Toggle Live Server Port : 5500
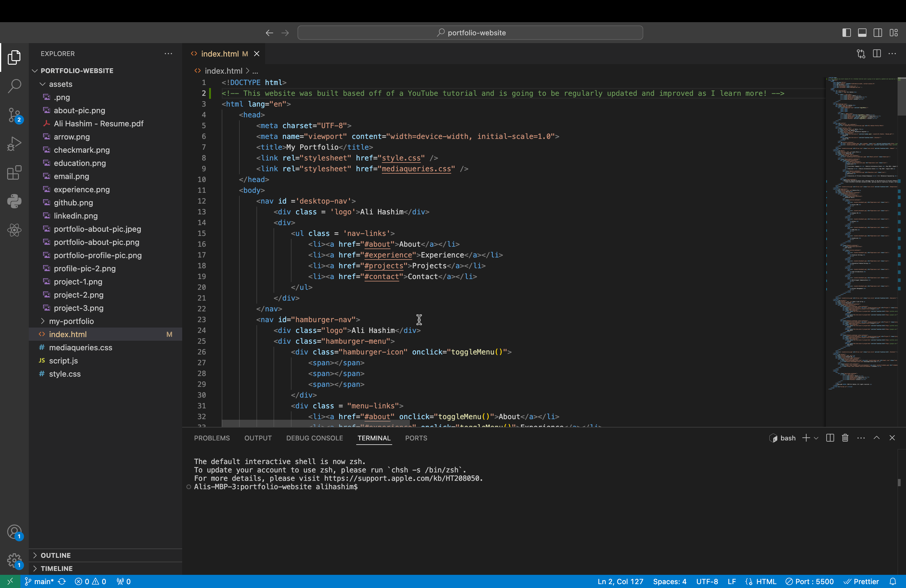This screenshot has height=588, width=906. [810, 581]
